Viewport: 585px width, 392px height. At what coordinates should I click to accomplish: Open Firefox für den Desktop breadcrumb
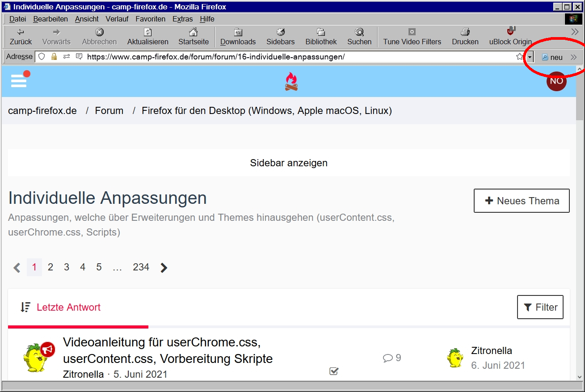[x=267, y=110]
